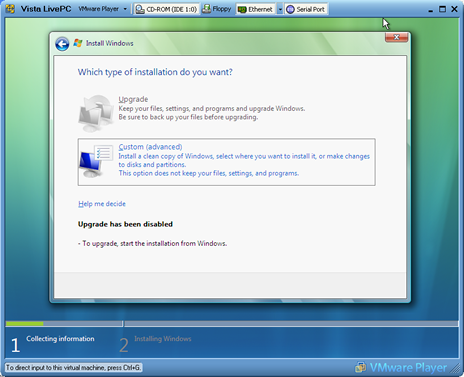Click the disabled Upgrade option title
This screenshot has width=464, height=377.
click(x=133, y=99)
